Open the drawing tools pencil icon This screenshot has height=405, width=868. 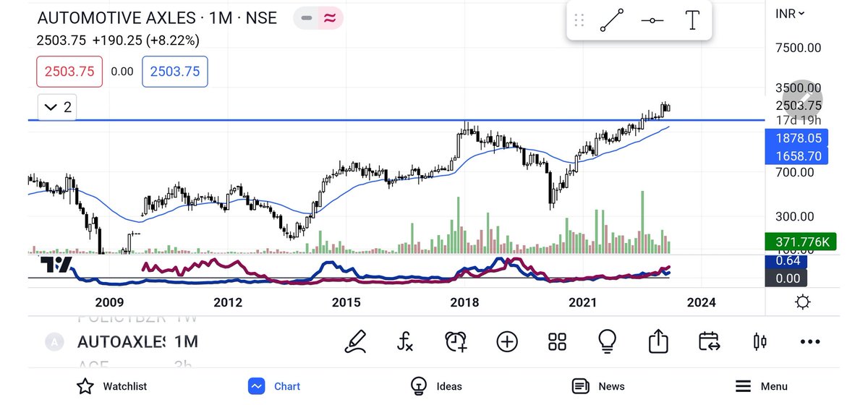(x=355, y=341)
